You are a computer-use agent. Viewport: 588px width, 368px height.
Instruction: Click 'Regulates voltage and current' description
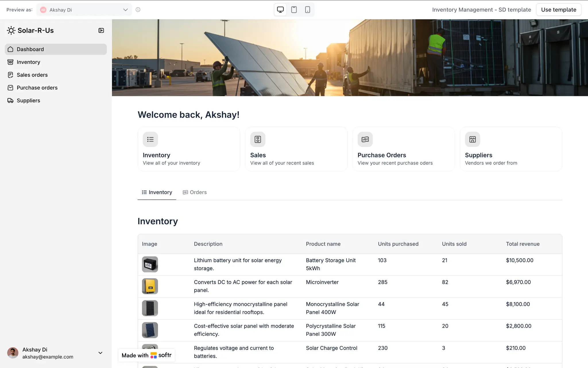click(234, 352)
